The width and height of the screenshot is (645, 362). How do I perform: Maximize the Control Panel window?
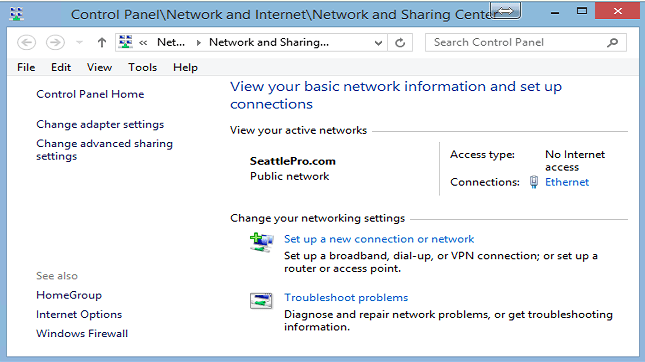(x=582, y=12)
